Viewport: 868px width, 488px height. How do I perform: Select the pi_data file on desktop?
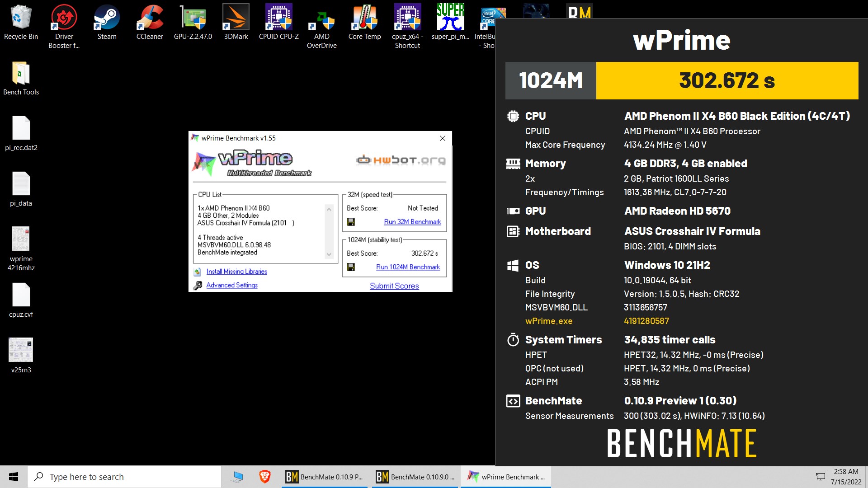[21, 189]
